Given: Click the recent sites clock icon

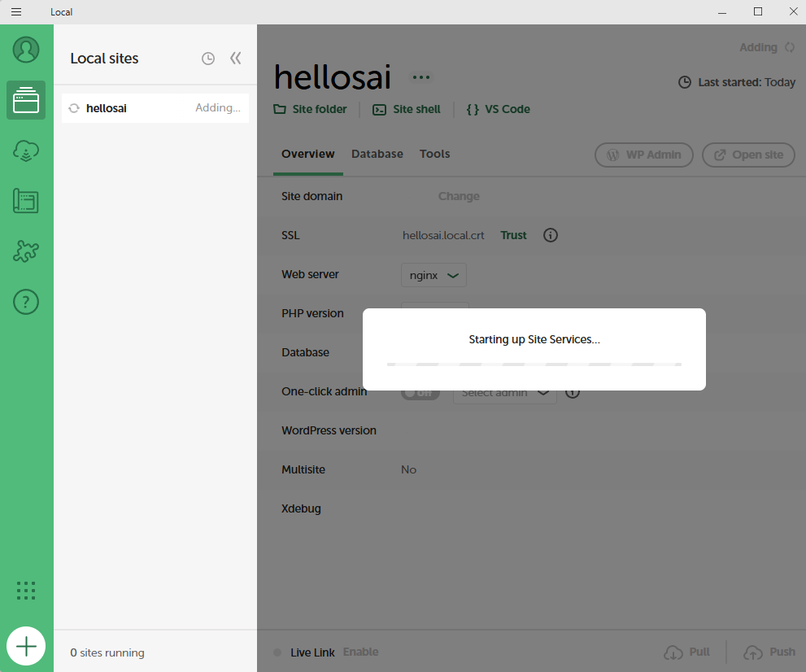Looking at the screenshot, I should click(208, 59).
